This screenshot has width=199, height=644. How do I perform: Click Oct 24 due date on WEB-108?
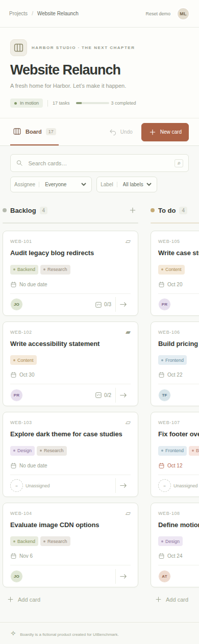click(x=170, y=556)
